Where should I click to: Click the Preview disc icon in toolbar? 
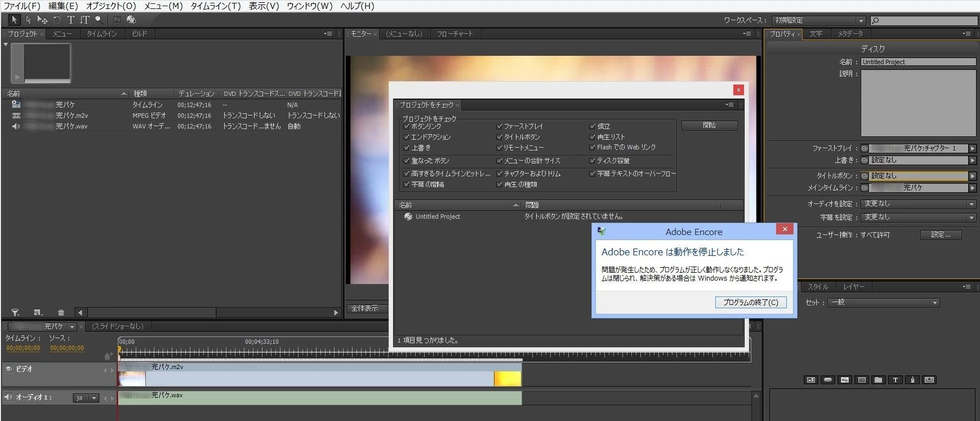tap(131, 20)
